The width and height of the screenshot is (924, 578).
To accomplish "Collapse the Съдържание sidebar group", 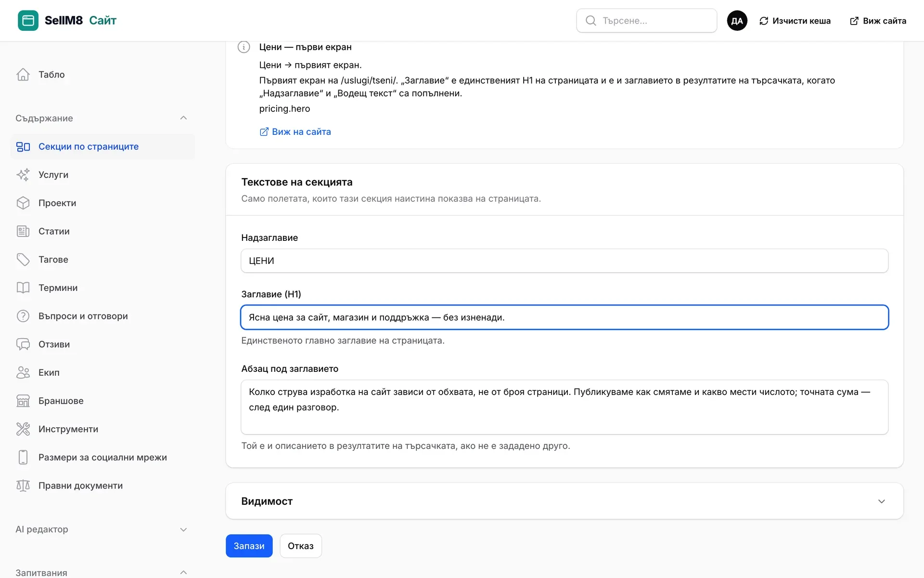I will (183, 118).
